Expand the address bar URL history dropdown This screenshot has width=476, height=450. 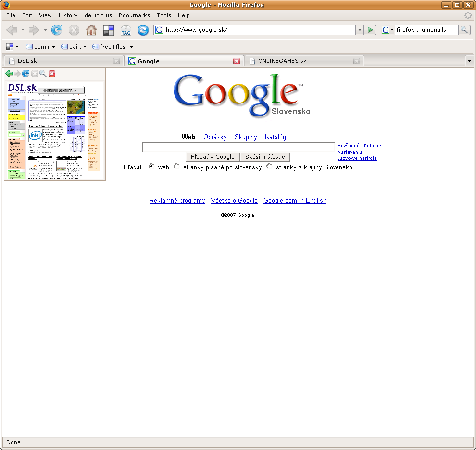360,30
